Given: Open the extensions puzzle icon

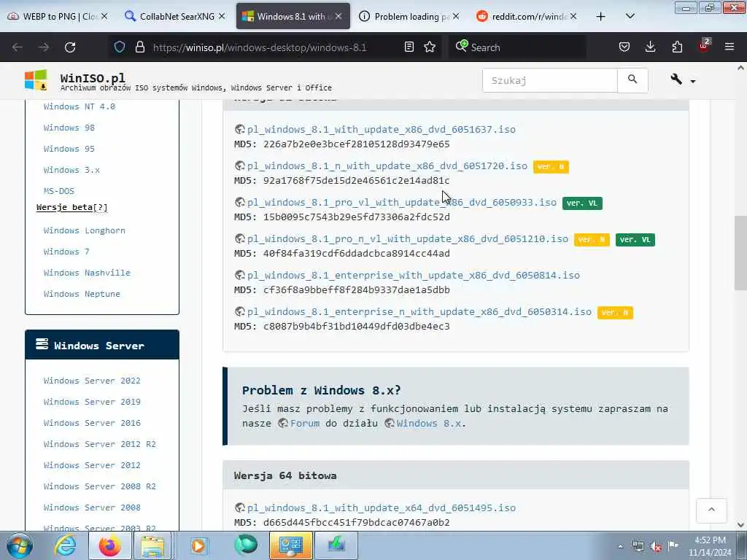Looking at the screenshot, I should tap(677, 47).
